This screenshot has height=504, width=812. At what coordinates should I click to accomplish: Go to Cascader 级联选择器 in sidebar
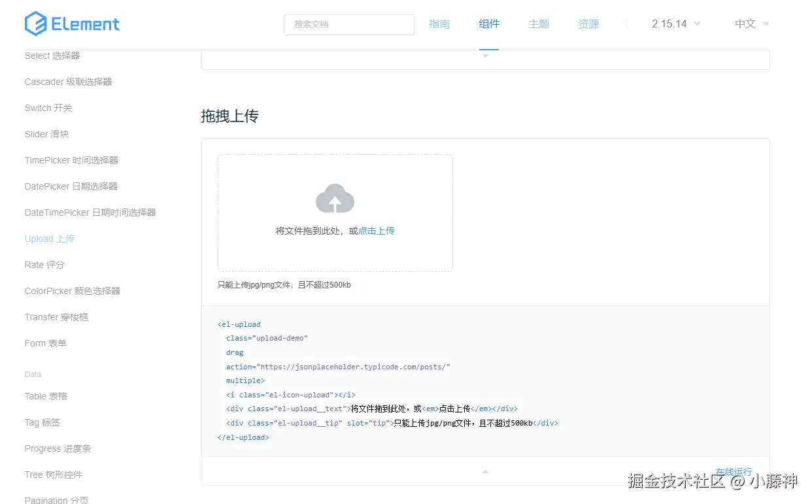point(69,82)
